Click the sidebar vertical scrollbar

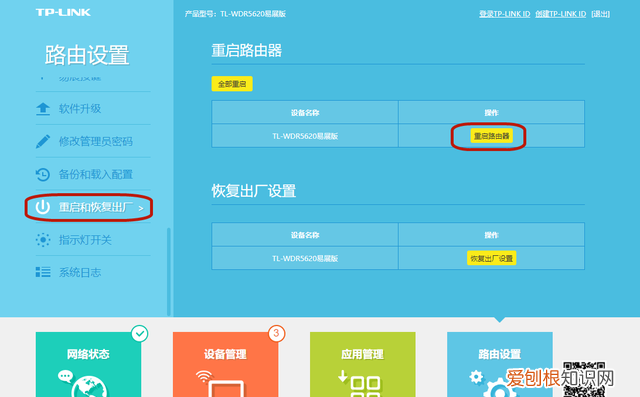(169, 271)
